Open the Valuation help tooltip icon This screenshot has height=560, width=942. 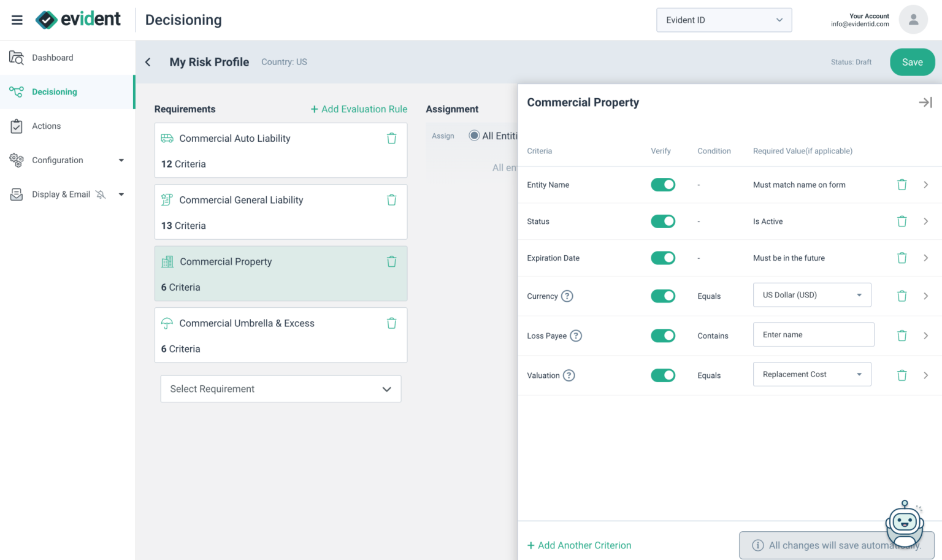click(x=569, y=375)
